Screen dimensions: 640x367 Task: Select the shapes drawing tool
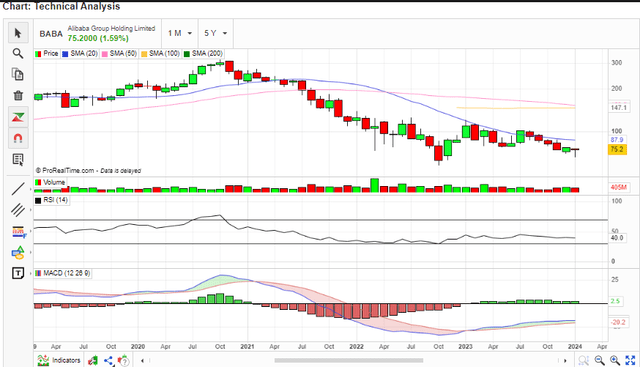(x=18, y=252)
